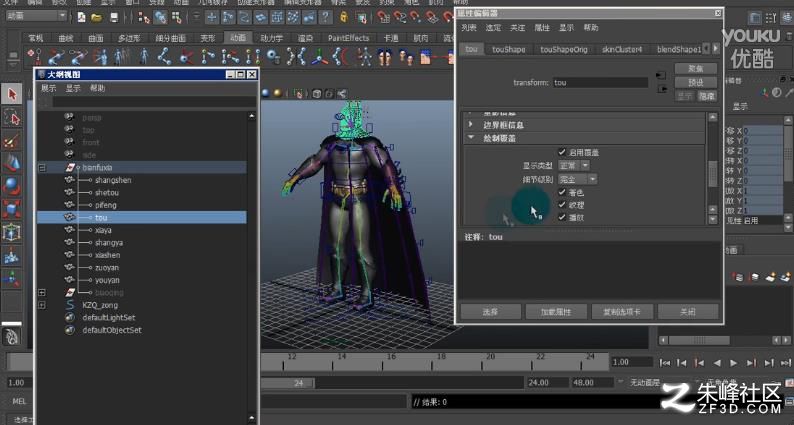Collapse the bianfuxia group in outliner

(42, 168)
